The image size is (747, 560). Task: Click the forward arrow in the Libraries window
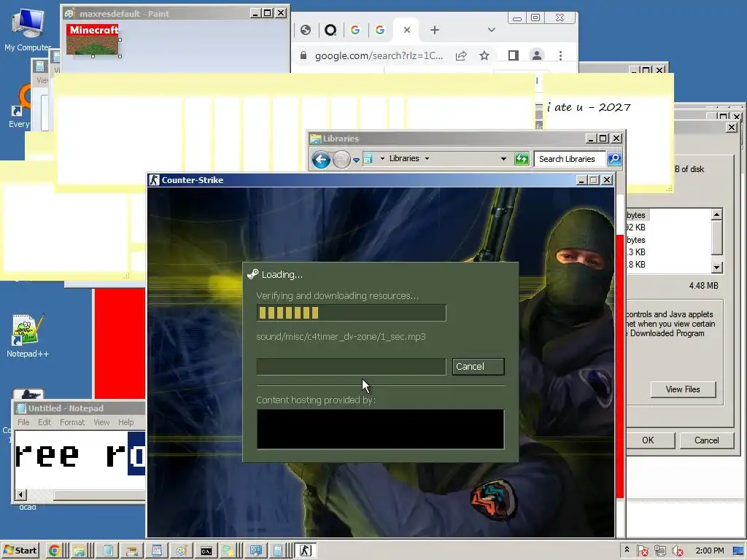click(x=341, y=159)
